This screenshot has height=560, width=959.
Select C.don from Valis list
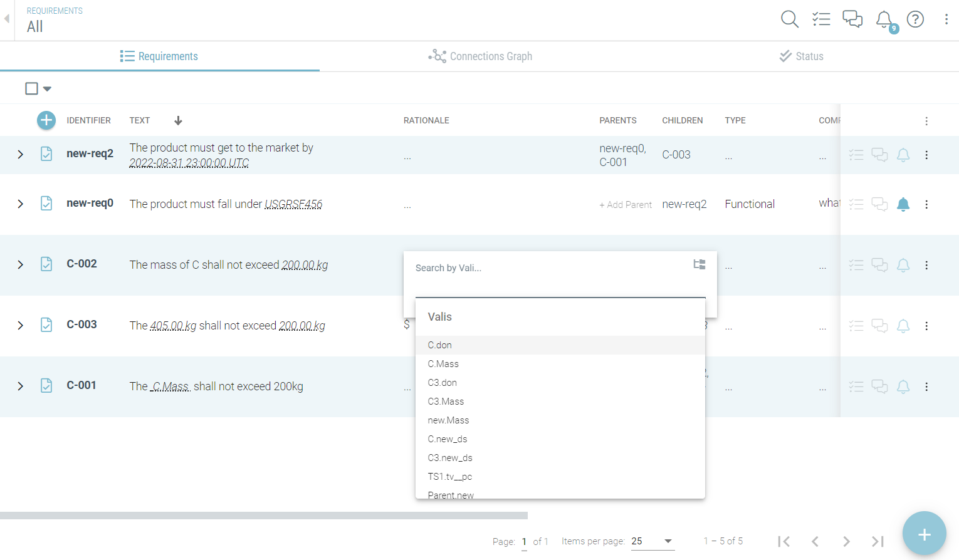pos(560,345)
